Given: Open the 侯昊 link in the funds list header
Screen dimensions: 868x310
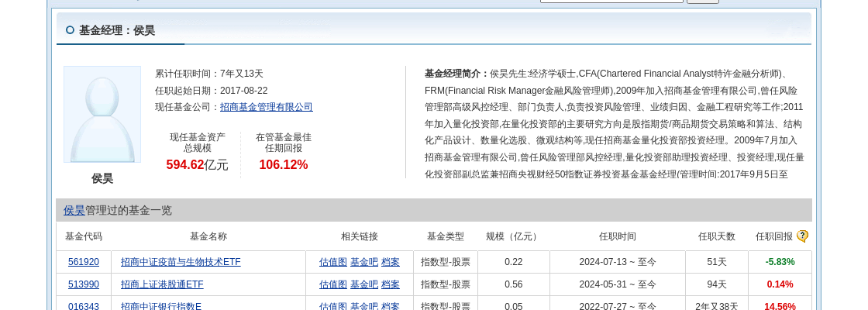Looking at the screenshot, I should [74, 210].
